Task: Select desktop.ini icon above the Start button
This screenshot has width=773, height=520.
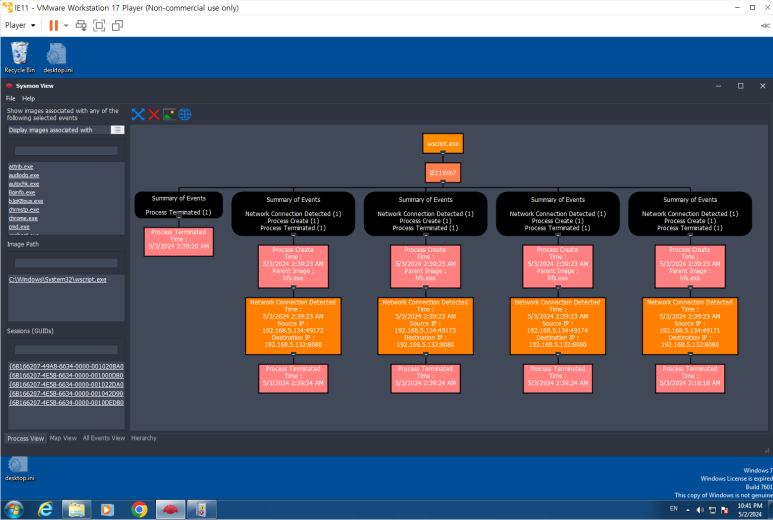Action: pos(19,469)
